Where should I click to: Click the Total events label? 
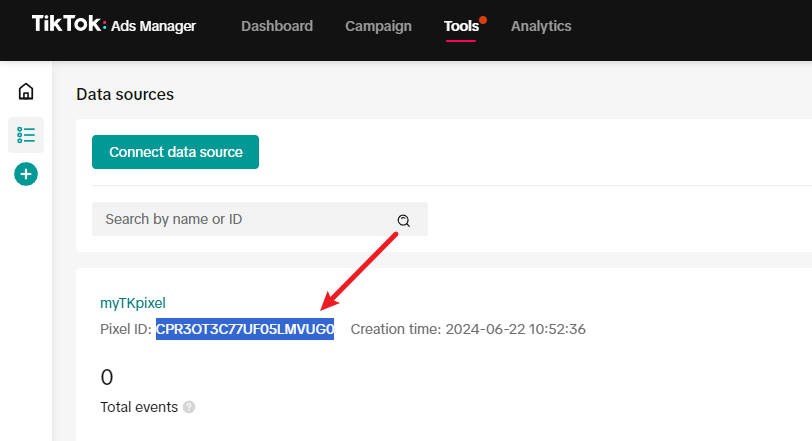tap(139, 407)
